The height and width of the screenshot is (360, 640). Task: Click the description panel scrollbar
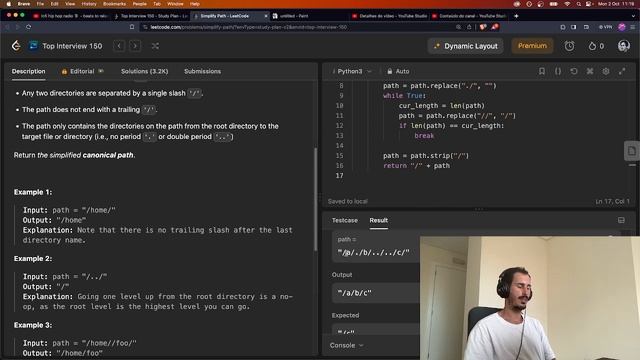[x=316, y=199]
